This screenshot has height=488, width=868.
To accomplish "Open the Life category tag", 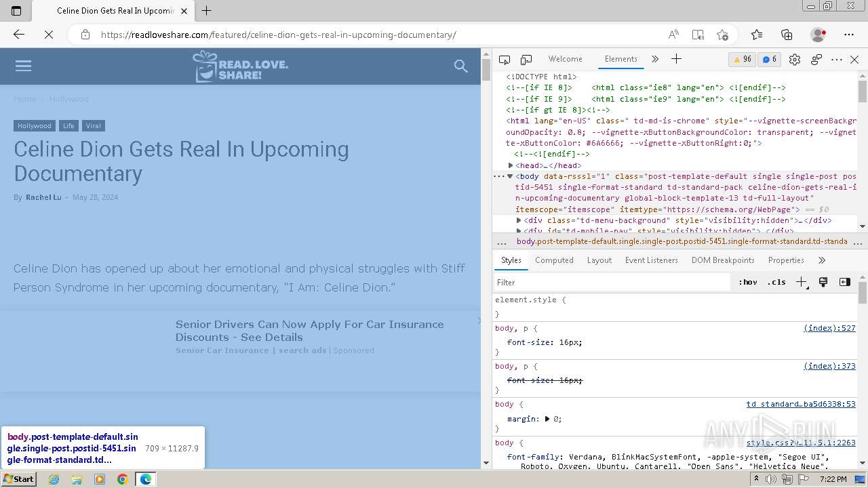I will pos(68,126).
